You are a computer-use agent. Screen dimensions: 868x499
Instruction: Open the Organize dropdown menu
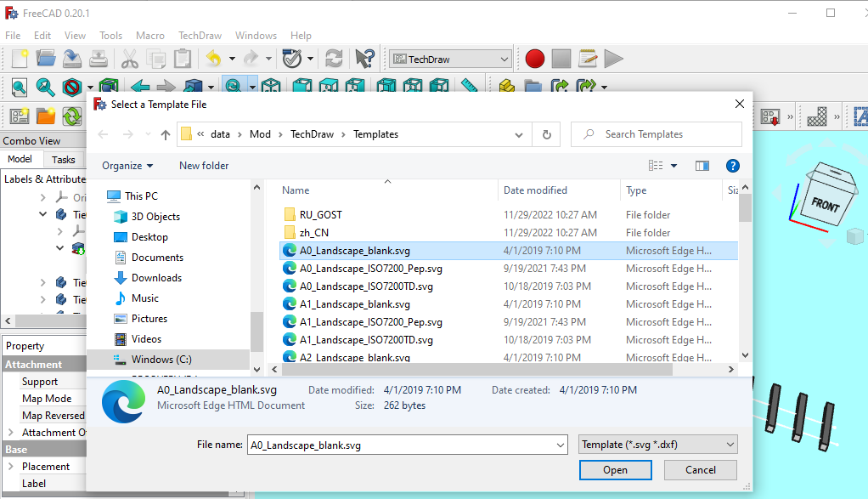point(127,166)
